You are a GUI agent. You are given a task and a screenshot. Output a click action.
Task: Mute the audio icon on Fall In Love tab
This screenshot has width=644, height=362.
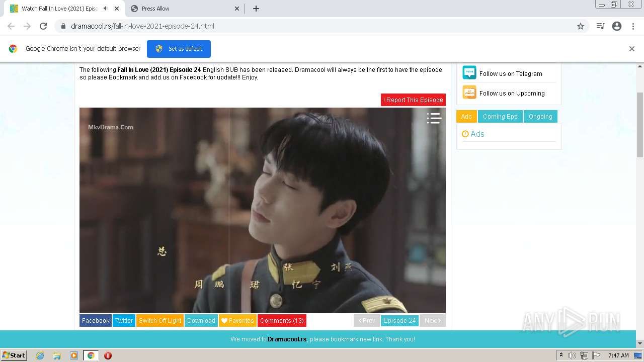(x=106, y=9)
